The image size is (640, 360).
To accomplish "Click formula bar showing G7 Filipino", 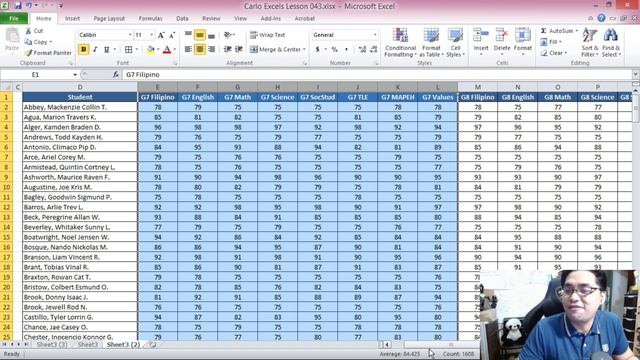I will [x=378, y=75].
